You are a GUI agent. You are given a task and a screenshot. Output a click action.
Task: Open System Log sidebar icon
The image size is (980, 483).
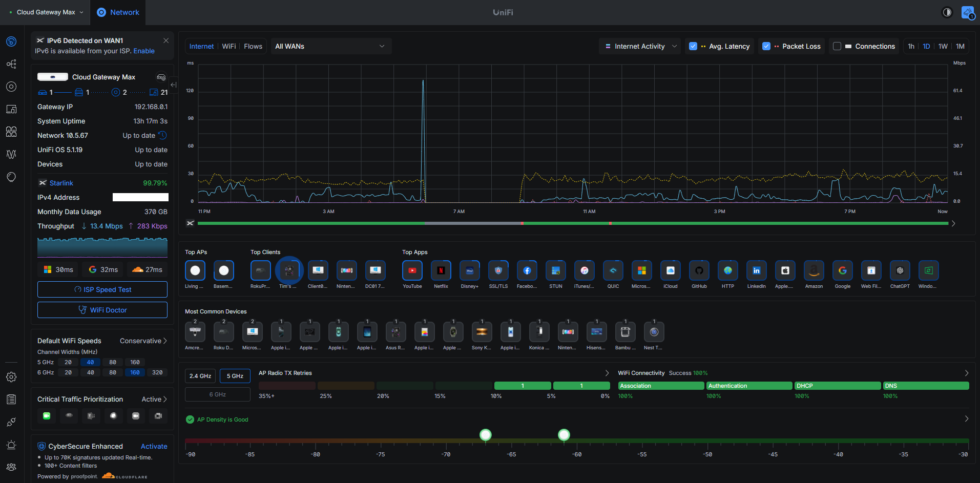point(11,400)
